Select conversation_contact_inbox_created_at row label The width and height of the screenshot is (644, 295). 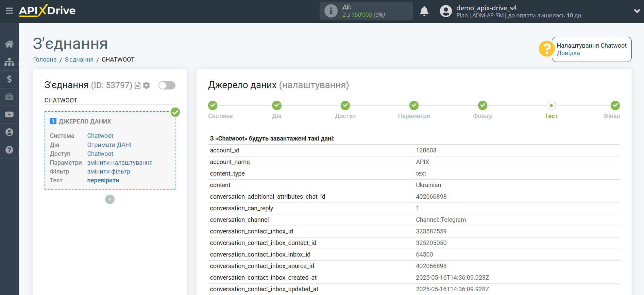(263, 278)
